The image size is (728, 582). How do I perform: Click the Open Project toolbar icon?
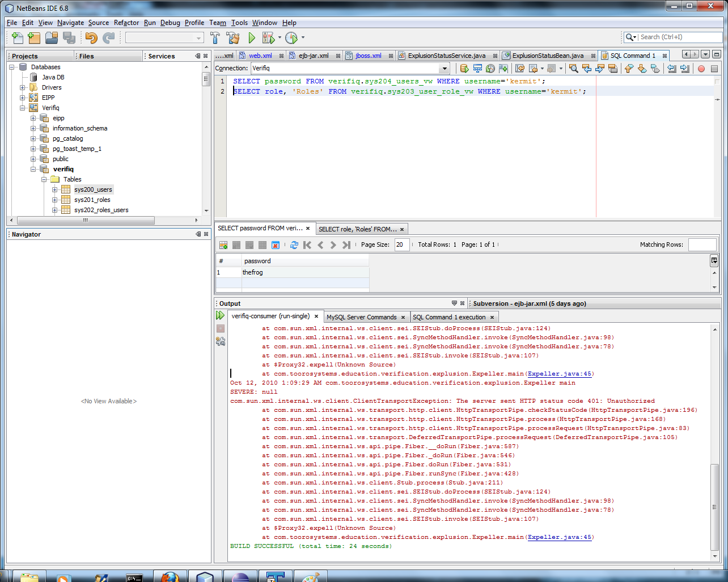52,38
